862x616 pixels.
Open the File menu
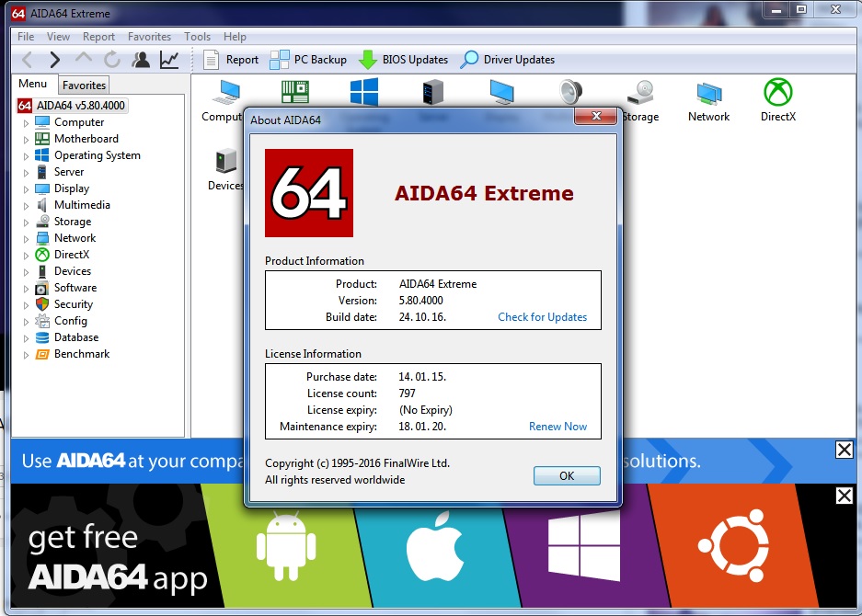click(x=25, y=36)
